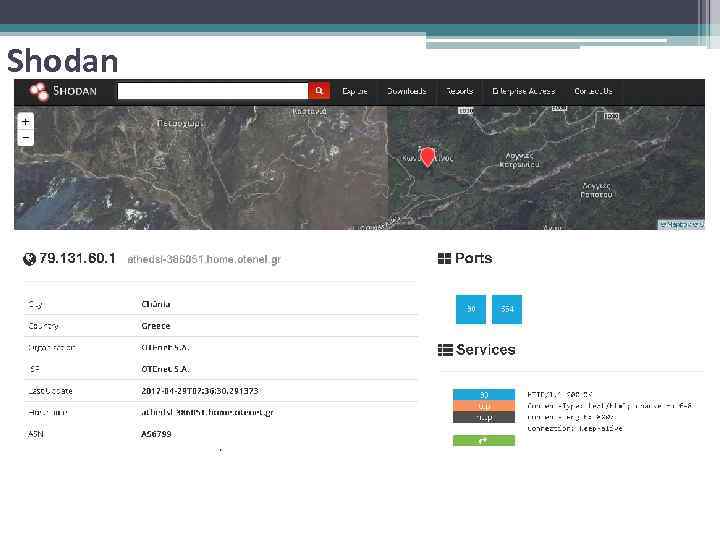
Task: Select the Last Update timestamp value
Action: coord(200,391)
